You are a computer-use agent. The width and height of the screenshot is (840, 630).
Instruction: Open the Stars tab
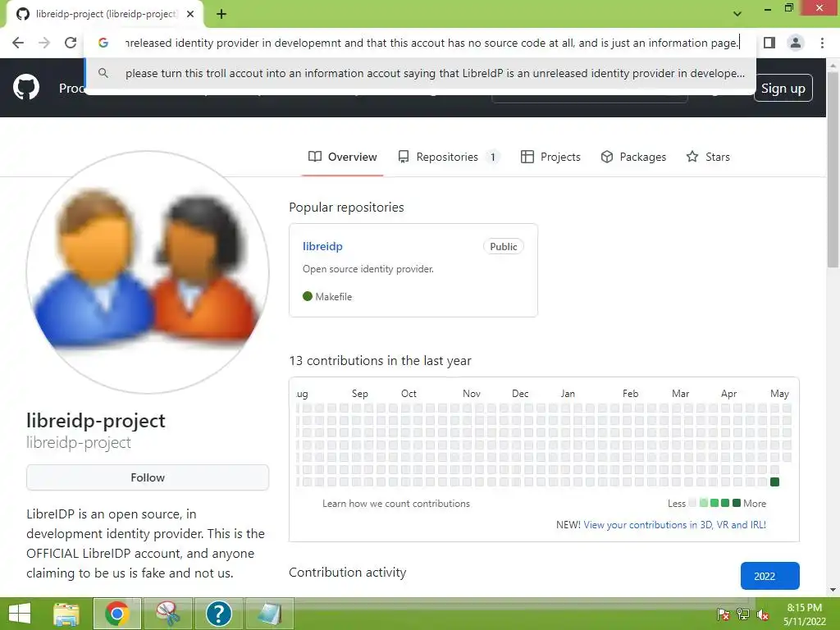[x=708, y=157]
